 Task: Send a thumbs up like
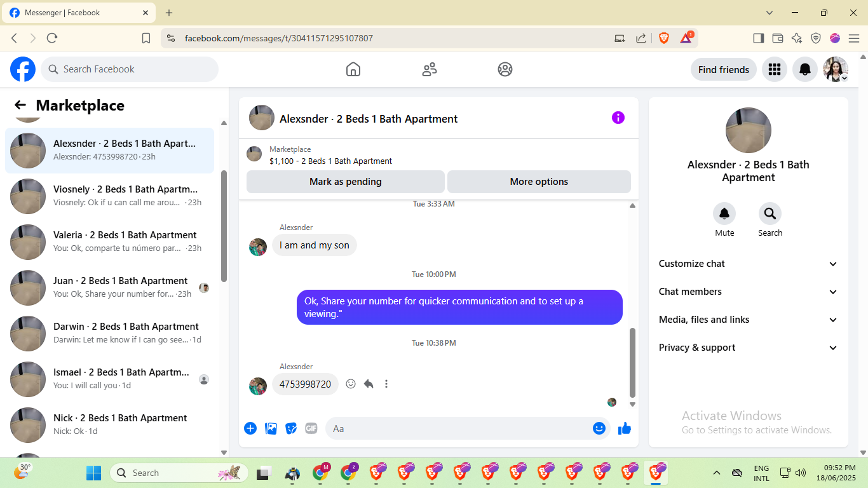click(625, 428)
